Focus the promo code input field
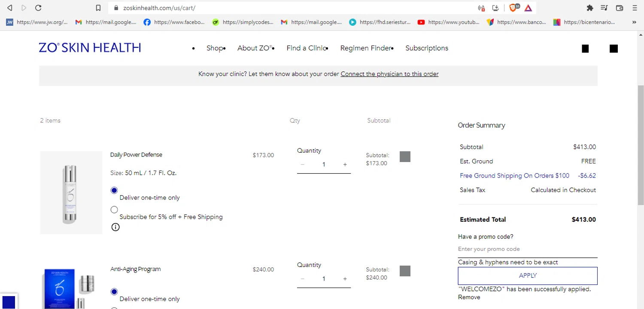 point(528,249)
